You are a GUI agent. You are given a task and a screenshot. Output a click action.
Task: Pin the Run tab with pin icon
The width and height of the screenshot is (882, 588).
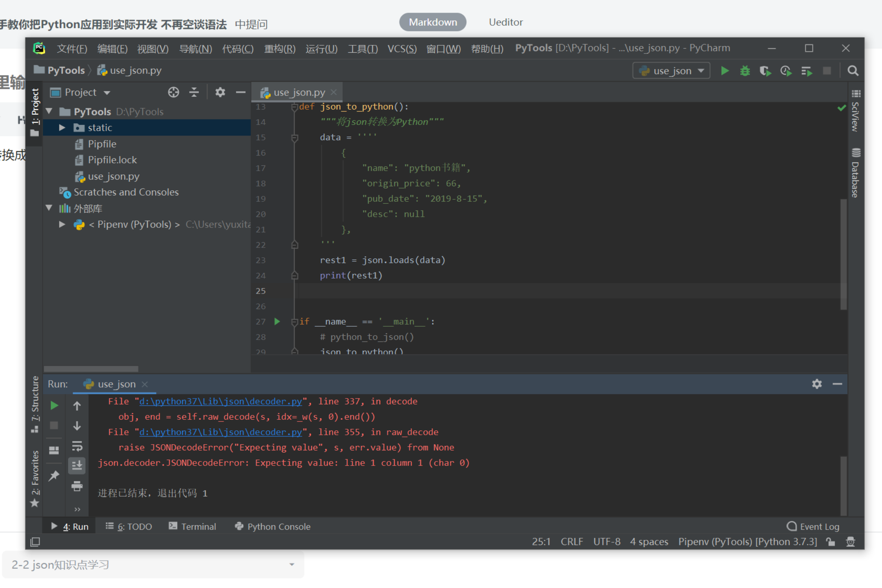click(54, 476)
